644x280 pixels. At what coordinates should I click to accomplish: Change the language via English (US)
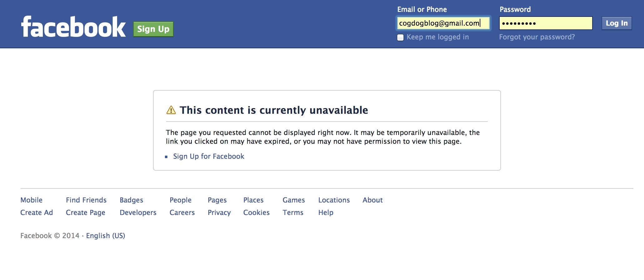tap(105, 235)
